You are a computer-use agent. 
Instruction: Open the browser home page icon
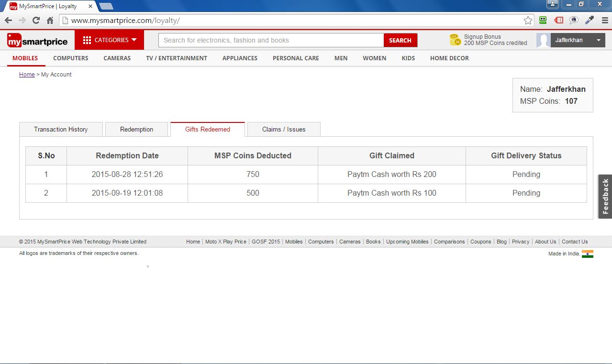tap(50, 20)
